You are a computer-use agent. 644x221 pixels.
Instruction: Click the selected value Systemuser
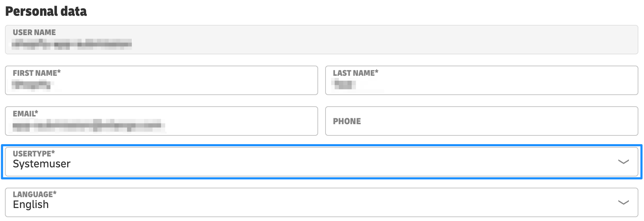[x=41, y=164]
